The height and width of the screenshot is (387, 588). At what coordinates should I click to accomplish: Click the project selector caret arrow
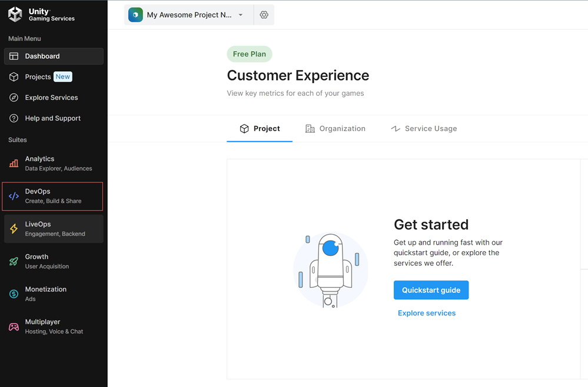pos(241,15)
